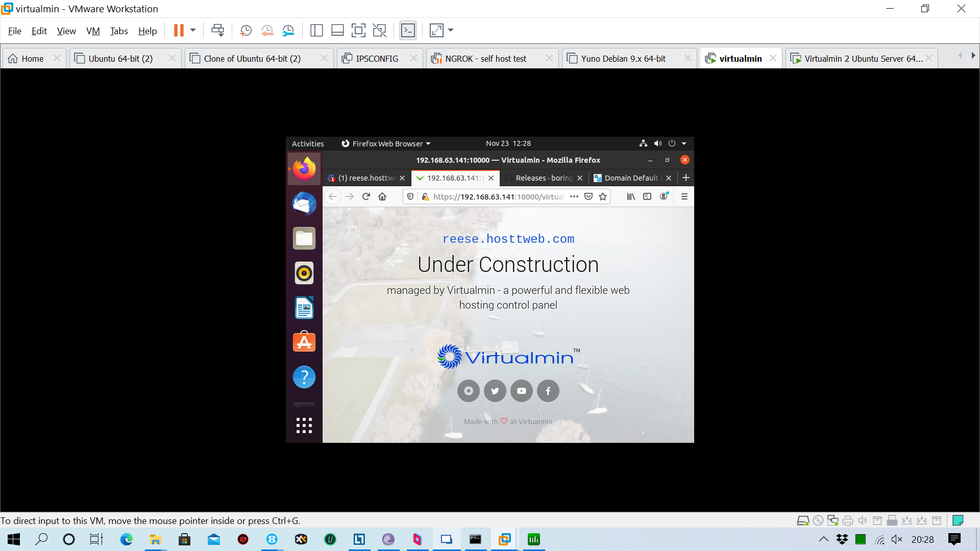Toggle Unity mode
This screenshot has width=980, height=551.
pos(379,31)
